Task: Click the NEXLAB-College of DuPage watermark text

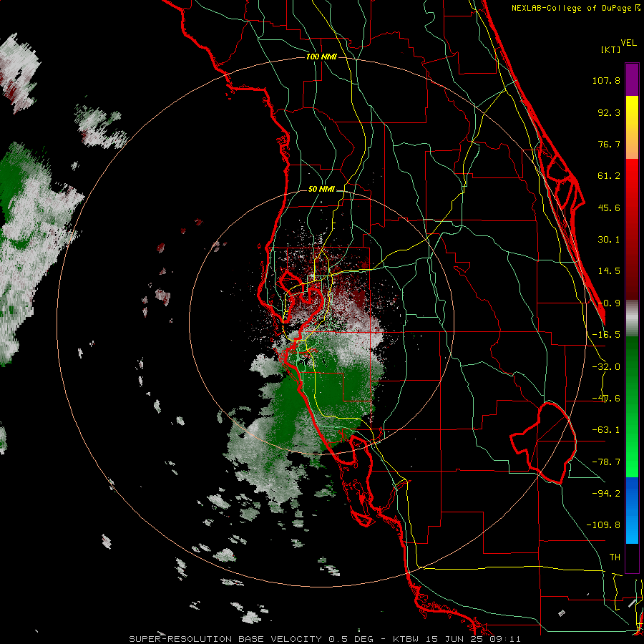Action: click(x=575, y=8)
